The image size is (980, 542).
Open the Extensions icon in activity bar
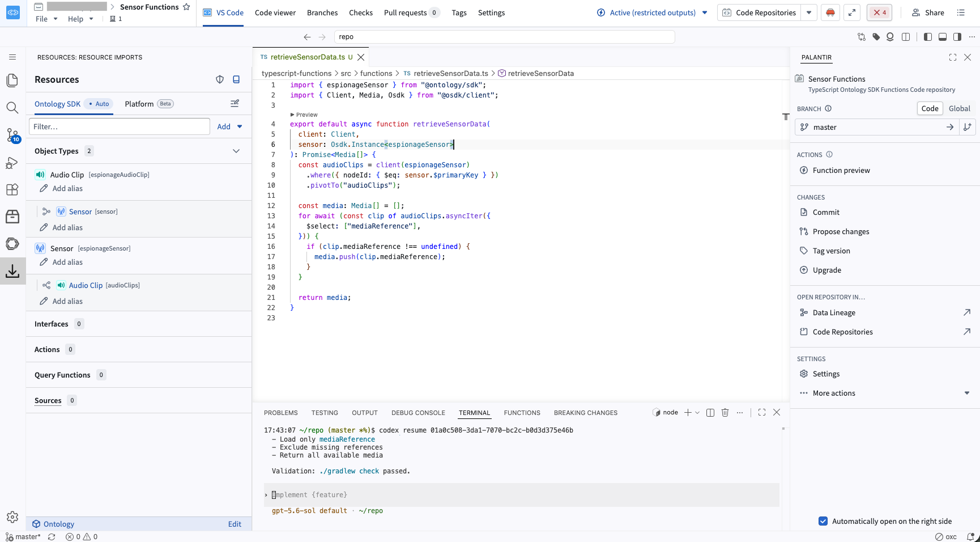click(x=12, y=189)
